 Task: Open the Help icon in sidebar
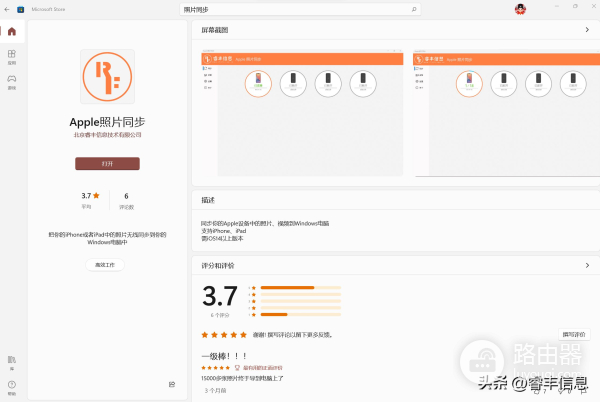click(x=12, y=387)
